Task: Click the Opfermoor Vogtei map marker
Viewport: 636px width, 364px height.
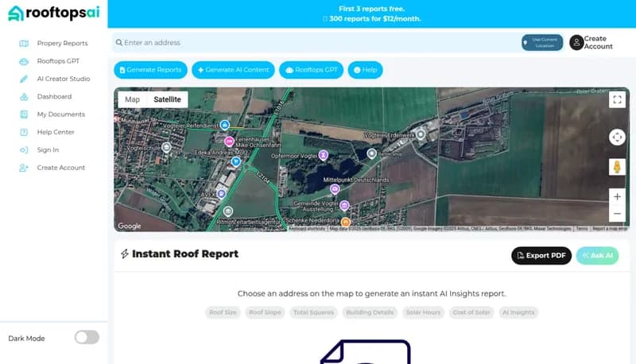Action: pyautogui.click(x=324, y=155)
